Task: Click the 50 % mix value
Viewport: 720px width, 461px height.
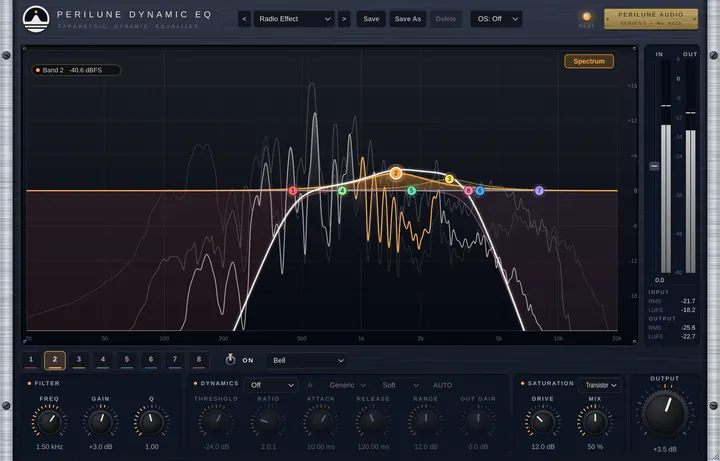Action: (x=595, y=447)
